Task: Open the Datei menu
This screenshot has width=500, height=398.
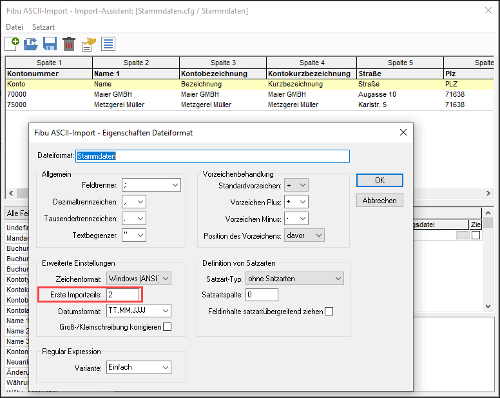Action: (14, 27)
